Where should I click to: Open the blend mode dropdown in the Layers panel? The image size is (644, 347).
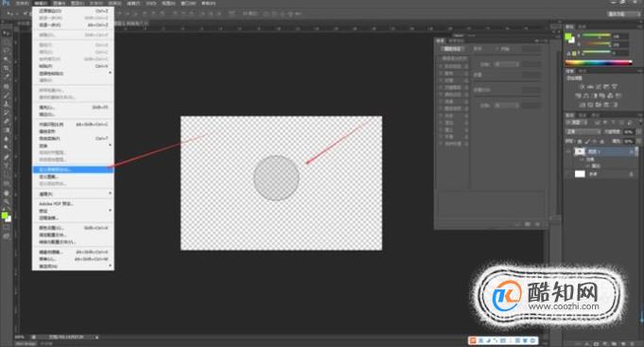(583, 131)
